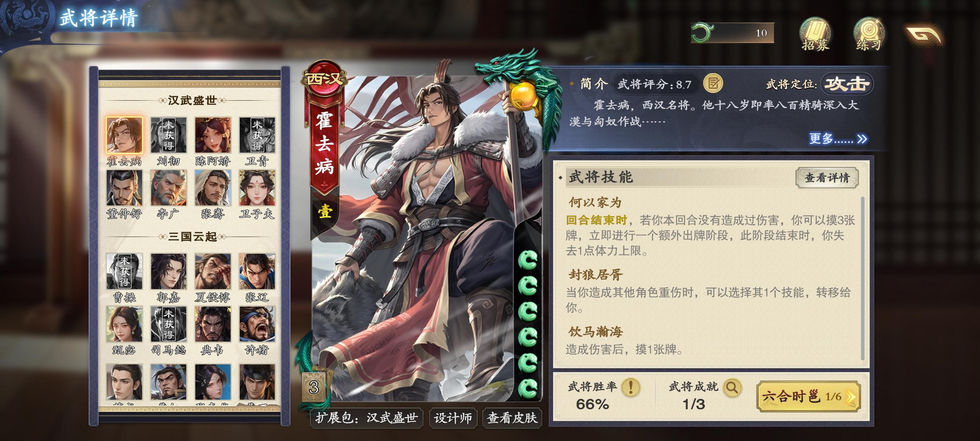
Task: Click the exclamation icon beside 武将胜率
Action: click(630, 387)
